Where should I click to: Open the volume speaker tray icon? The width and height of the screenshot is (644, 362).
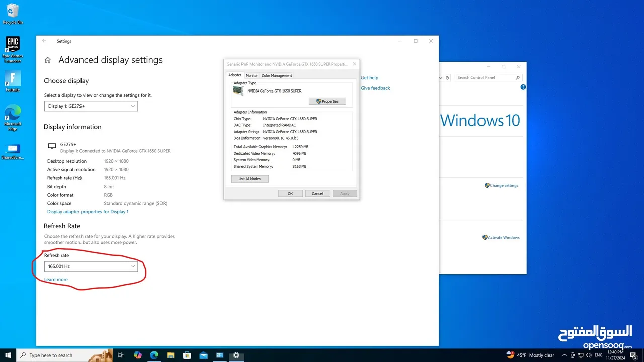point(588,355)
